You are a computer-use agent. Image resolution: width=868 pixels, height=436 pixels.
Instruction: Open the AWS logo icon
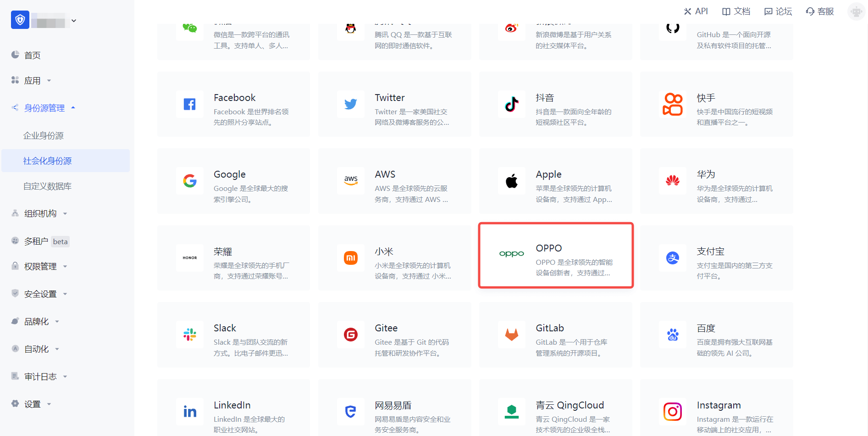[x=351, y=181]
